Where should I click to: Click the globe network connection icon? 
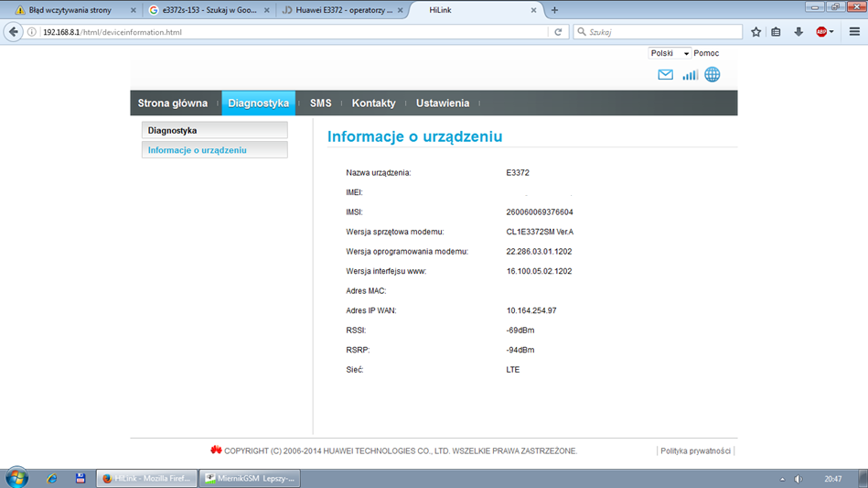[712, 75]
